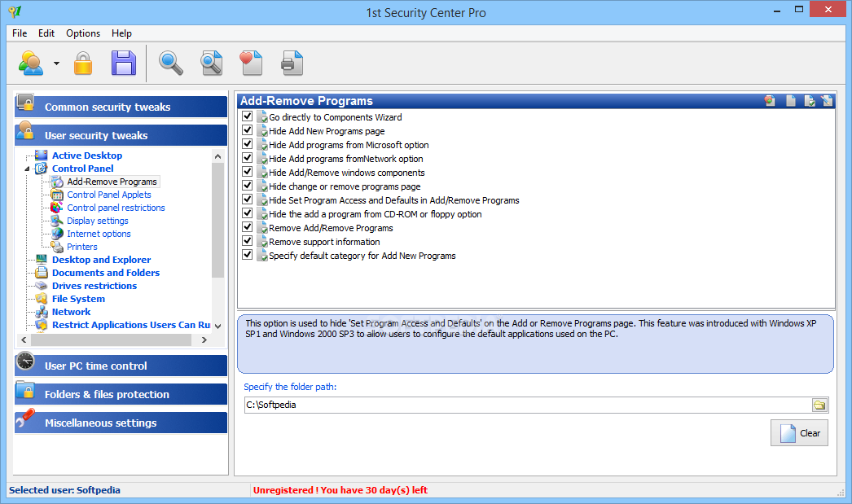
Task: Click the Internet options globe icon
Action: pyautogui.click(x=56, y=234)
